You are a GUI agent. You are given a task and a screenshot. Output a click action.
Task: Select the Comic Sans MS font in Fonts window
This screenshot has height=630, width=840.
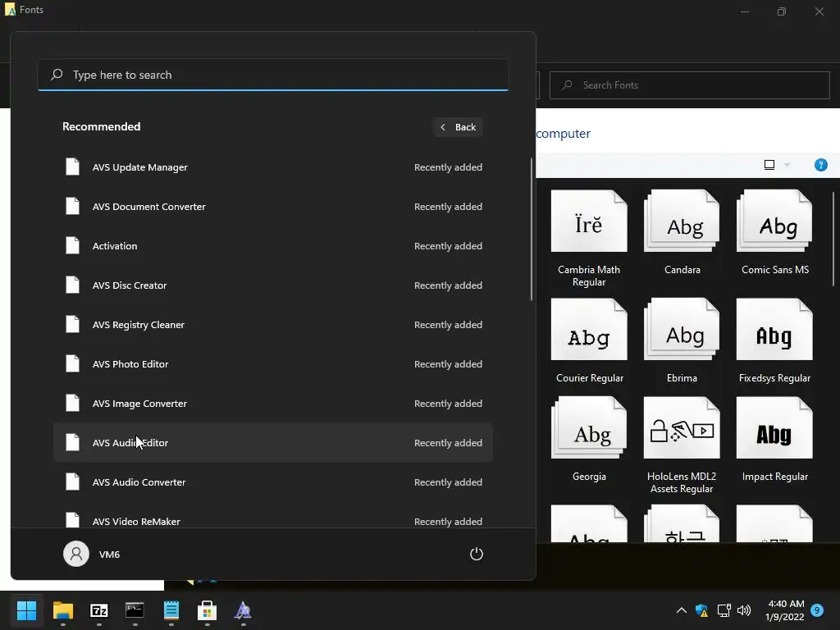tap(774, 233)
